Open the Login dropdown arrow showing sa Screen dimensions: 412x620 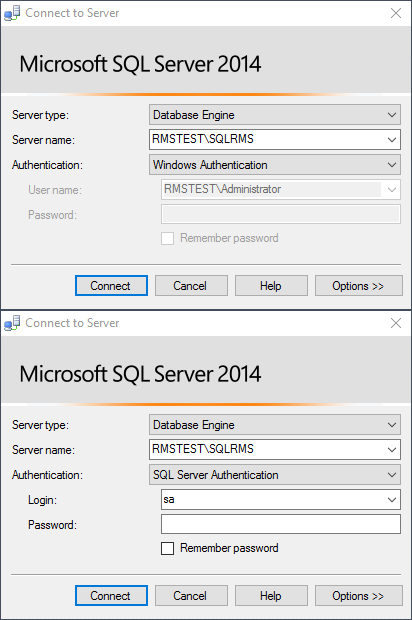coord(392,499)
